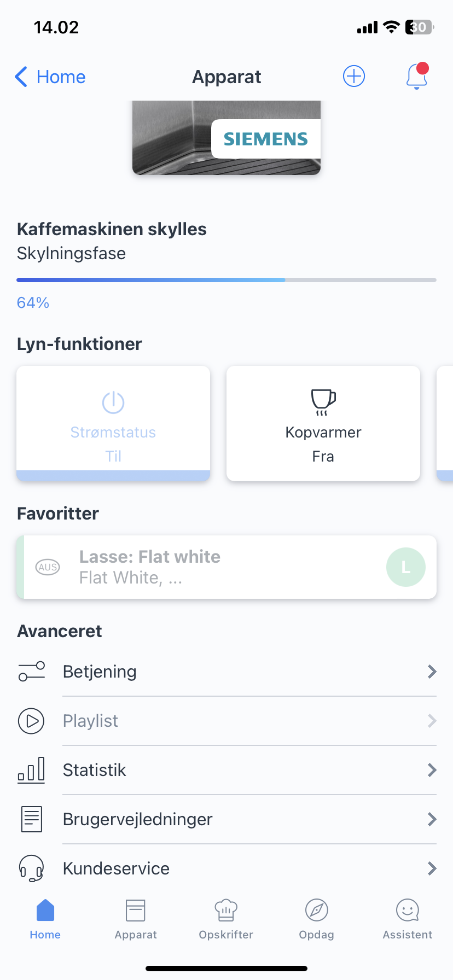Tap the Kundeservice headset icon
Viewport: 453px width, 980px height.
point(31,868)
